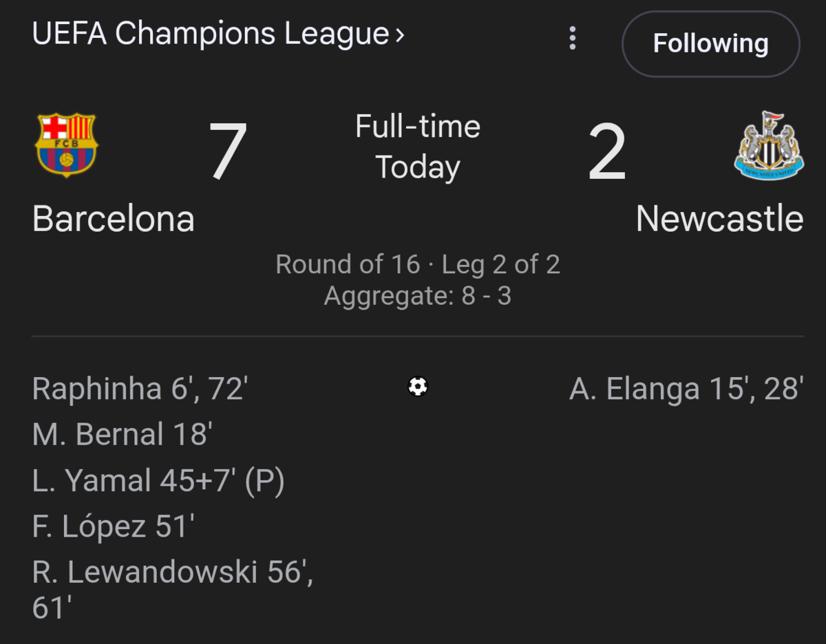Click the Newcastle club crest
Viewport: 826px width, 644px height.
pos(769,147)
